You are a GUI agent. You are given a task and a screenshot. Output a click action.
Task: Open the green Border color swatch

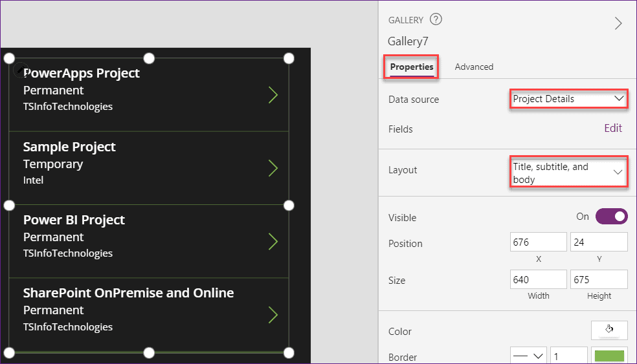pyautogui.click(x=609, y=356)
